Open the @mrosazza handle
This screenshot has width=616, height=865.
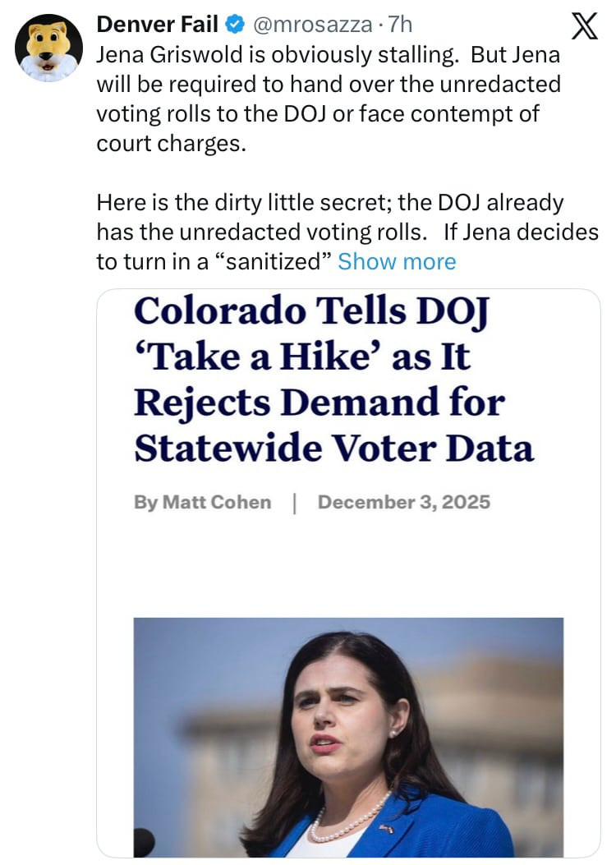click(x=312, y=25)
